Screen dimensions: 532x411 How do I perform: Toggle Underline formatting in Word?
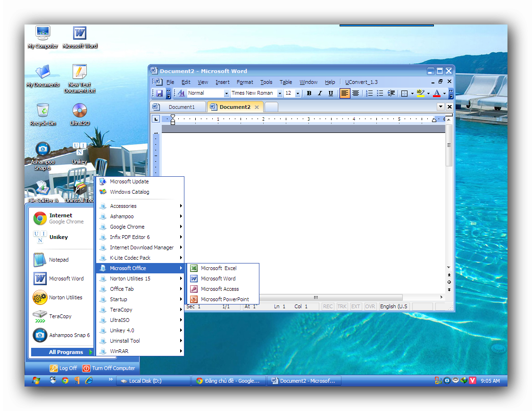[x=331, y=93]
